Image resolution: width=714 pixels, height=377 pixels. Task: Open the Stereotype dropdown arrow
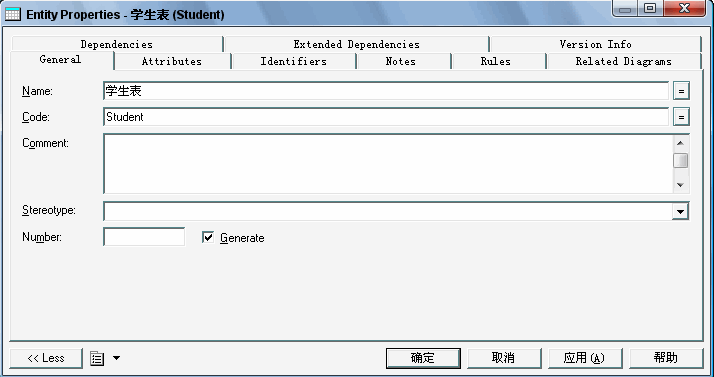tap(680, 211)
